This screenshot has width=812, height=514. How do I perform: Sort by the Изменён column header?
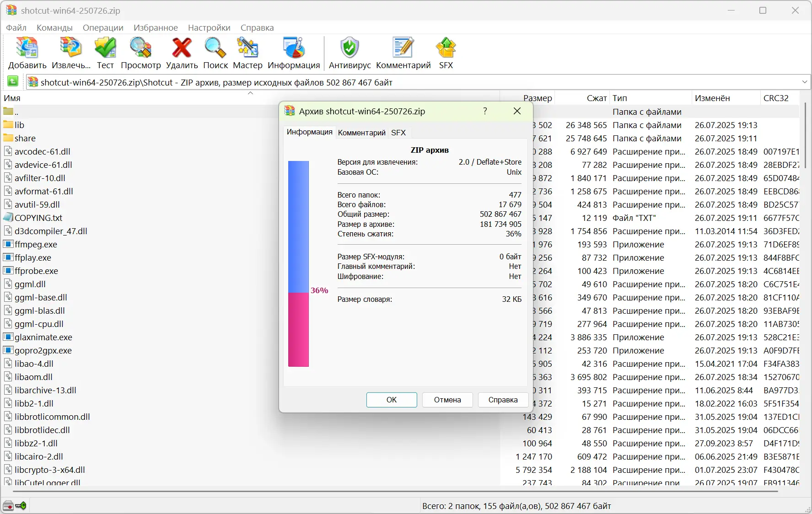coord(726,98)
